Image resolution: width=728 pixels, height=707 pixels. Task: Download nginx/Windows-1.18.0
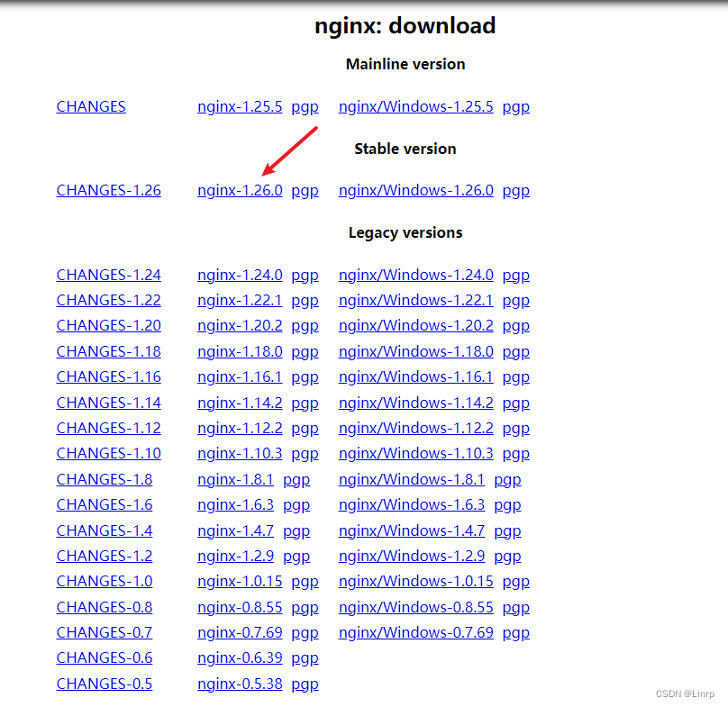[x=416, y=351]
